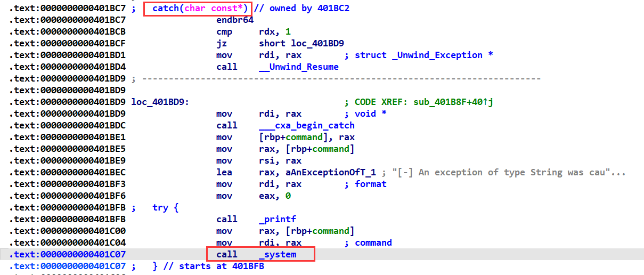Click 'rax, [rbp+command]' operand at 401C00
This screenshot has width=644, height=275.
click(x=307, y=231)
